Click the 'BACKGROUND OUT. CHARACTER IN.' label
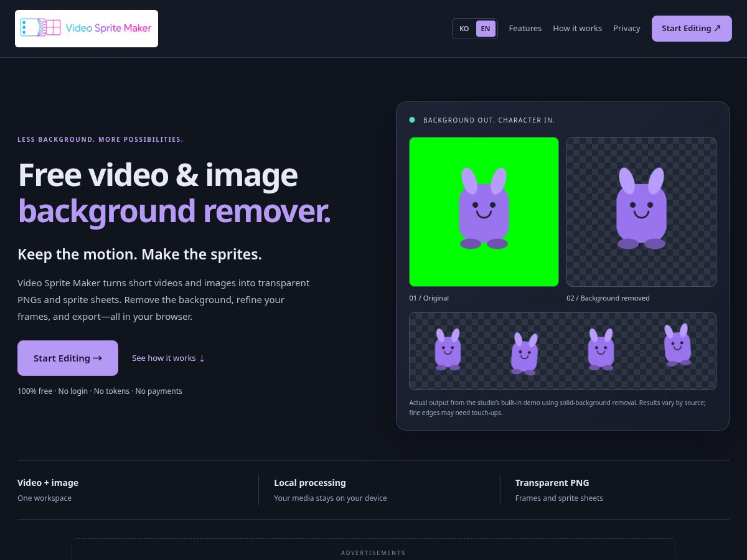Screen dimensions: 747x560 pos(489,120)
